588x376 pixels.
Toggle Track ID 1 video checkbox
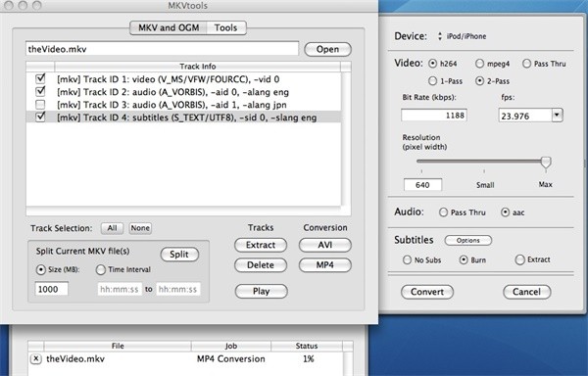(x=40, y=79)
